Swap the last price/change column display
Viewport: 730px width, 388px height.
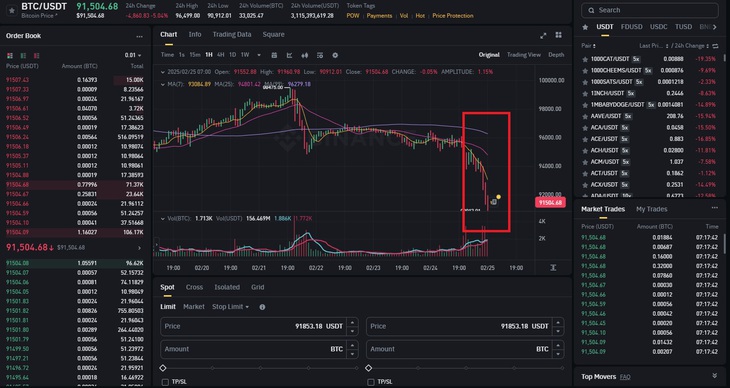point(715,46)
